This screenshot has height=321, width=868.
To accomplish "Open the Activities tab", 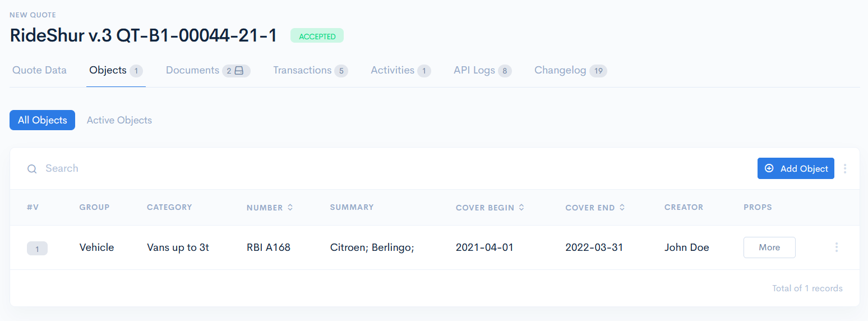I will tap(393, 70).
